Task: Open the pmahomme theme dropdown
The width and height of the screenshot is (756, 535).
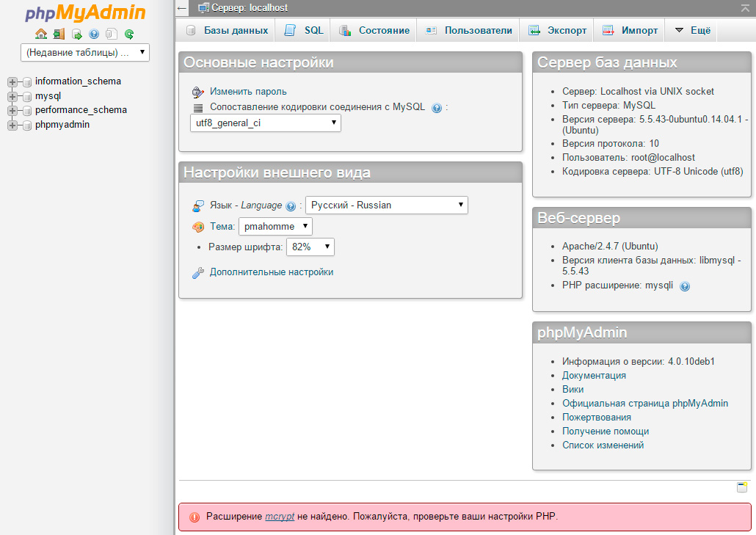Action: point(275,226)
